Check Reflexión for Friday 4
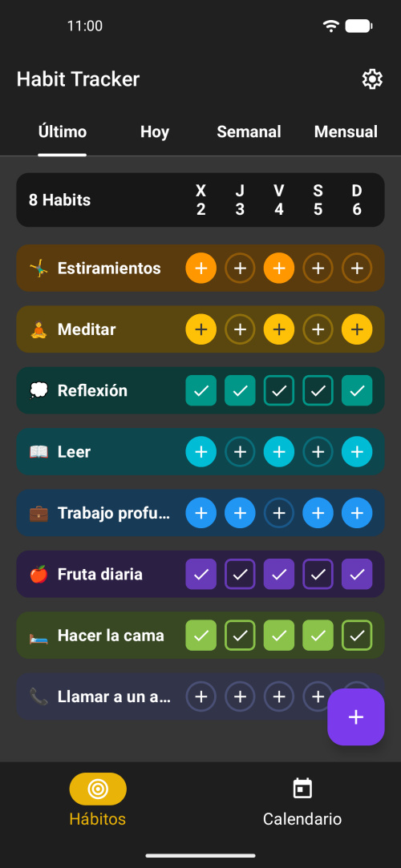 (278, 391)
